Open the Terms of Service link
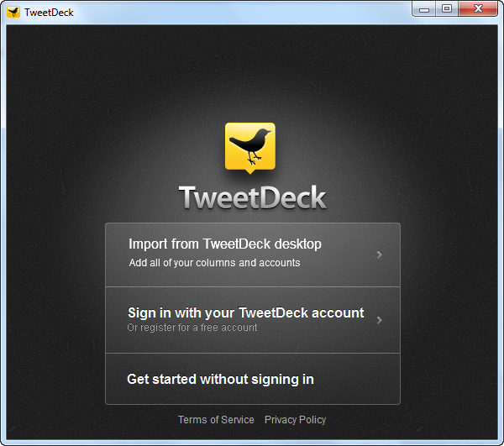This screenshot has height=446, width=504. [216, 420]
